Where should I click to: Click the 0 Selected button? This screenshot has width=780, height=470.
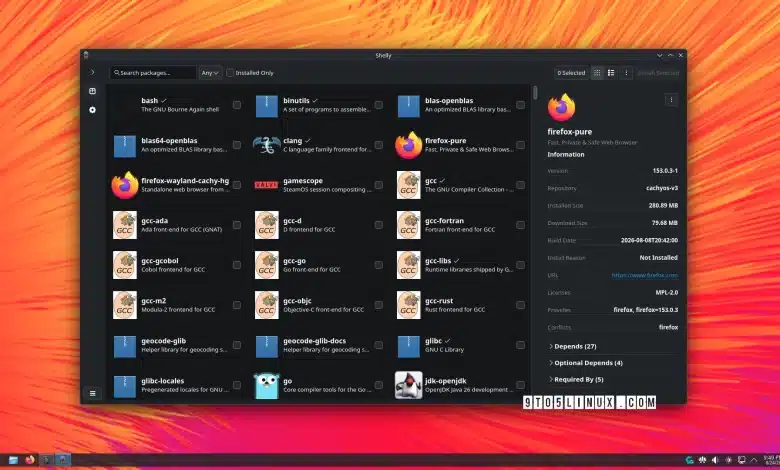click(x=571, y=73)
